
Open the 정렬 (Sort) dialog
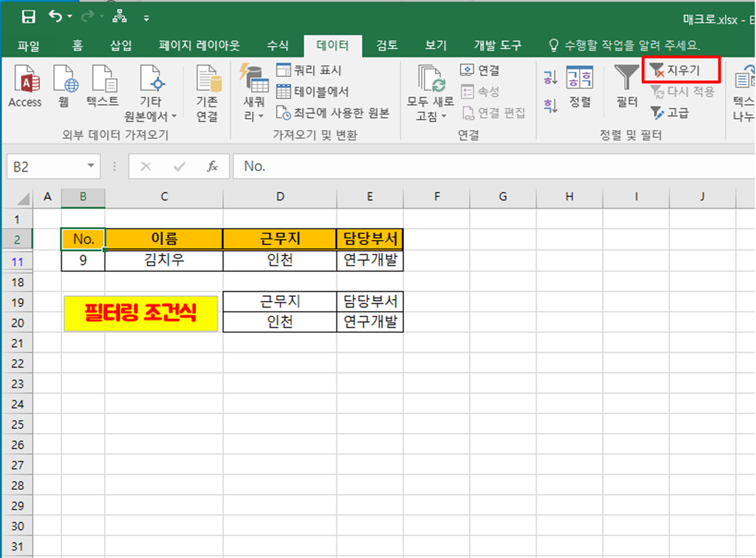click(x=579, y=87)
